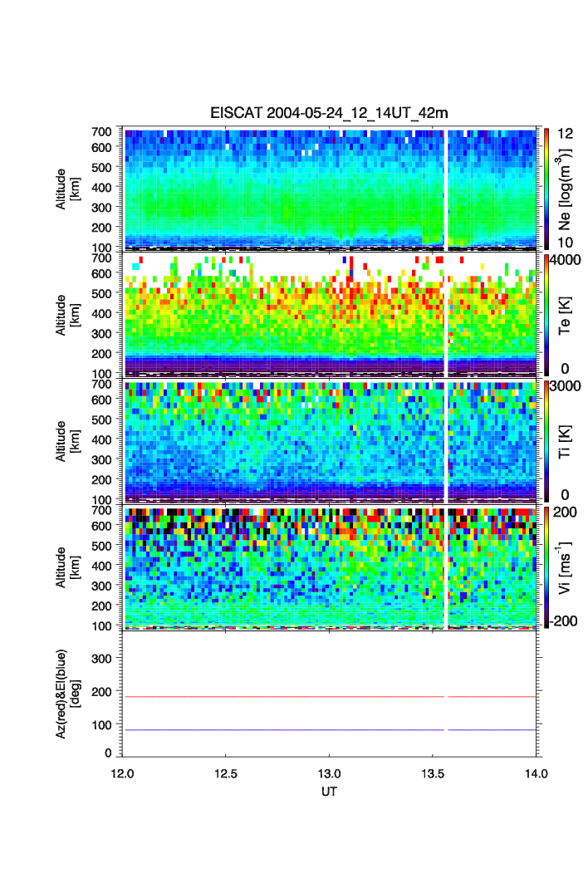Click inside the ion temperature (Ti) panel

click(282, 440)
